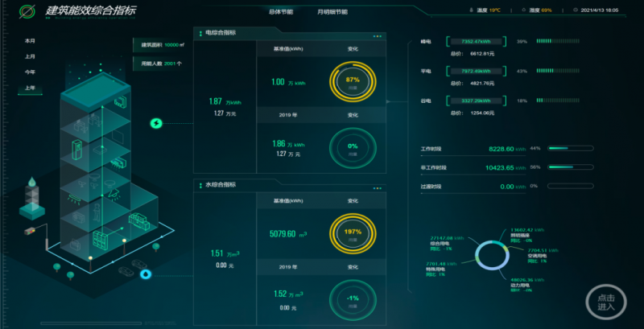
Task: Open the three-dot menu on 电综合指标 panel
Action: pyautogui.click(x=377, y=36)
